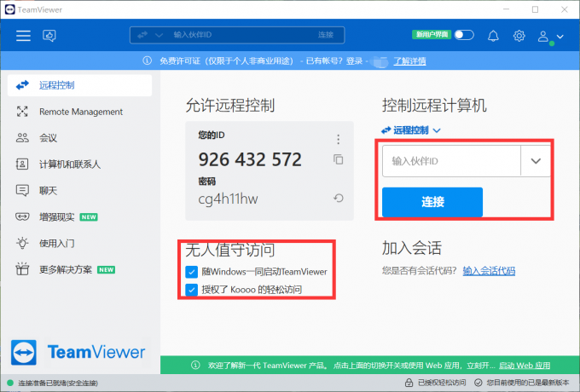The image size is (580, 392).
Task: Click the 加入会话 heading
Action: coord(412,247)
